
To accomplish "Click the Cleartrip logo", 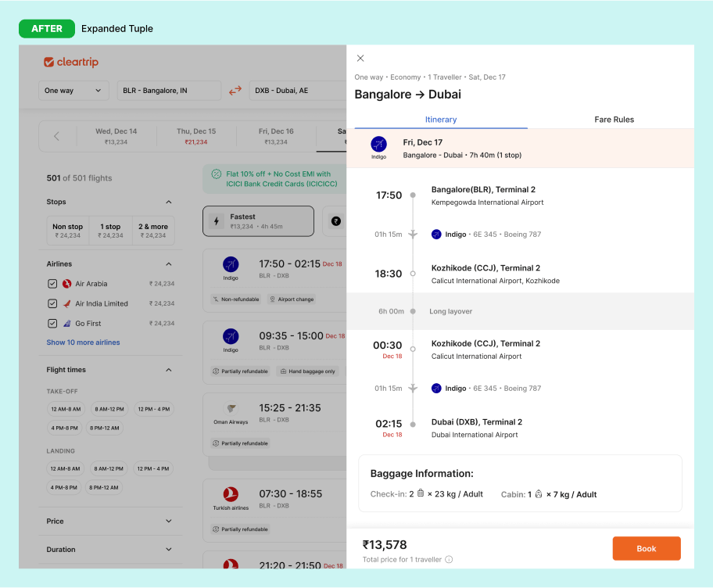I will coord(71,63).
